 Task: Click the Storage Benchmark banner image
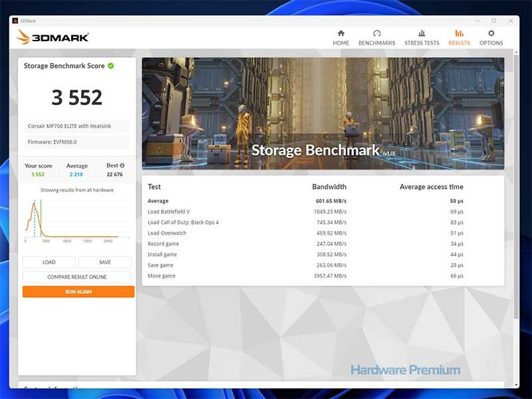(323, 113)
